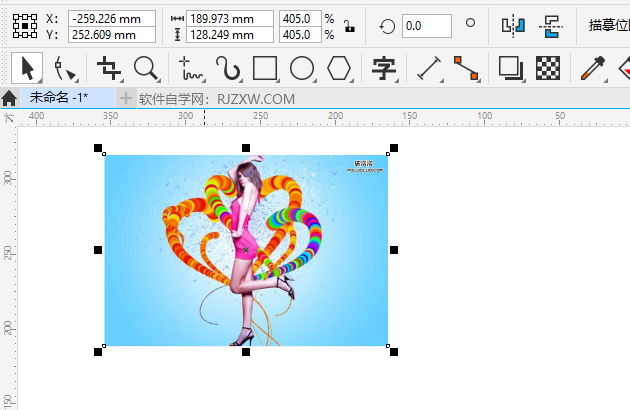Screen dimensions: 630x410
Task: Open a new document tab with plus
Action: 126,98
